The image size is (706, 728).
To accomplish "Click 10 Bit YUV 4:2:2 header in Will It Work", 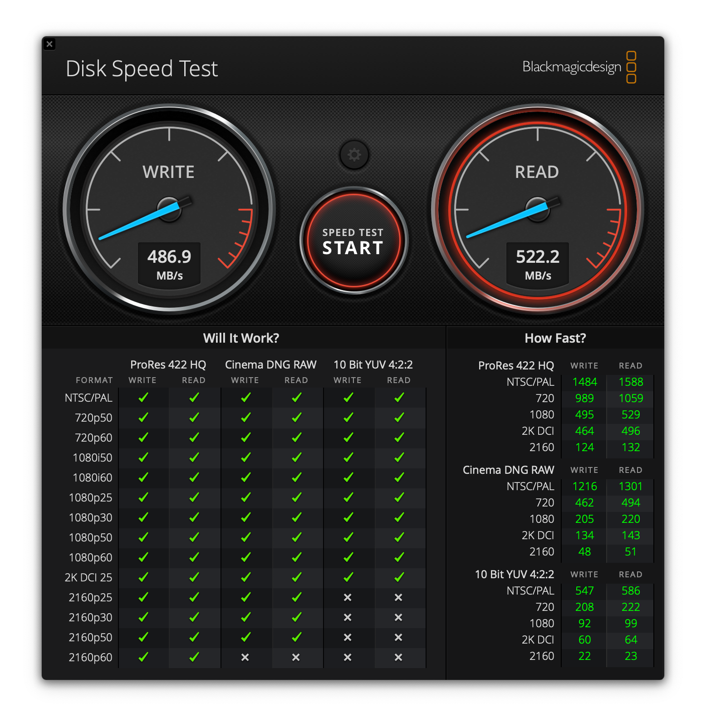I will tap(373, 364).
